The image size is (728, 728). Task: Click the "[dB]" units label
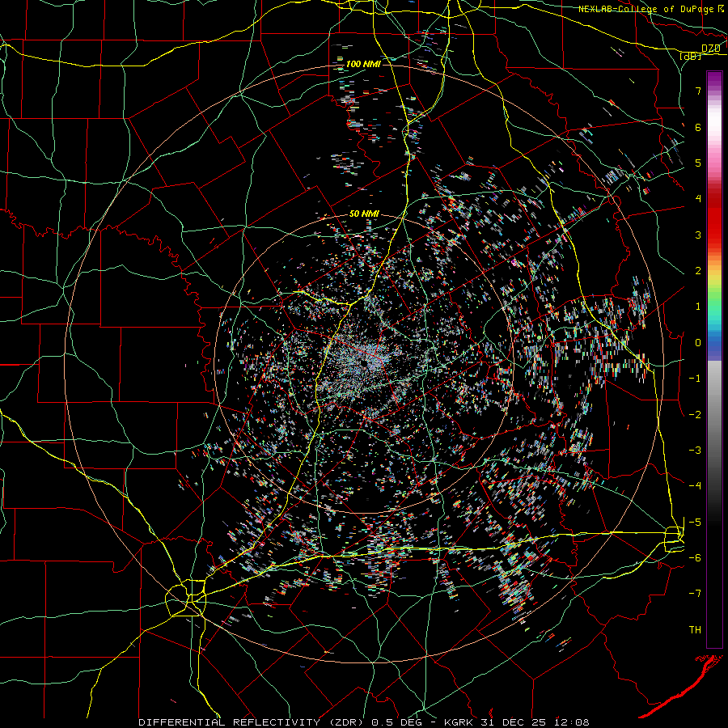click(x=691, y=56)
